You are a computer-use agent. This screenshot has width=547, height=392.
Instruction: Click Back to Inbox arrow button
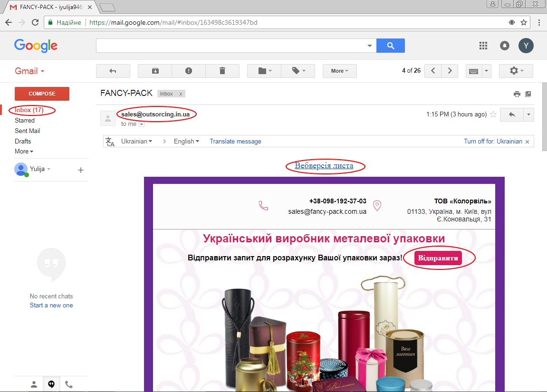click(x=113, y=71)
